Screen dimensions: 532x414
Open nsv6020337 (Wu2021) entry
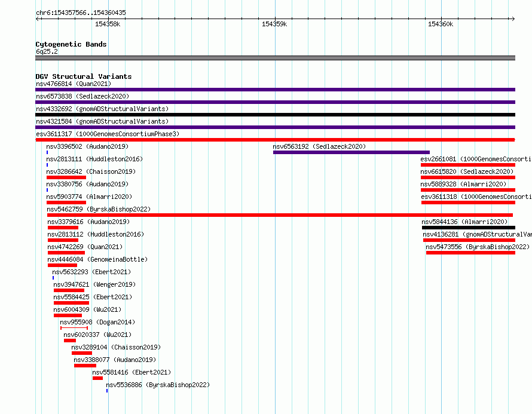97,335
